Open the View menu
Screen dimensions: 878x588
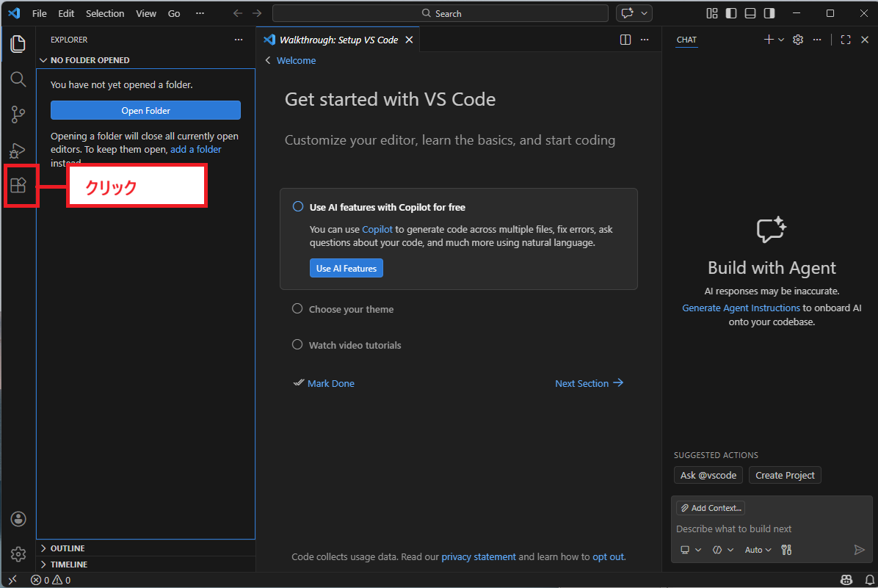click(146, 13)
